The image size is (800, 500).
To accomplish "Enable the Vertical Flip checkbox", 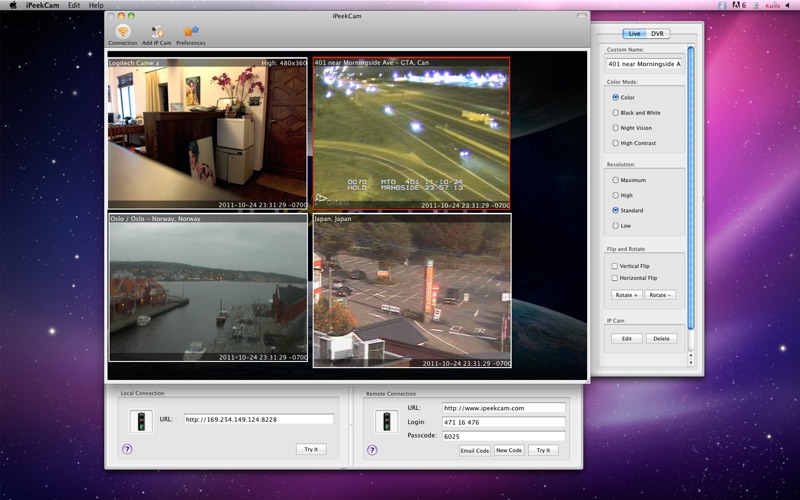I will [615, 266].
